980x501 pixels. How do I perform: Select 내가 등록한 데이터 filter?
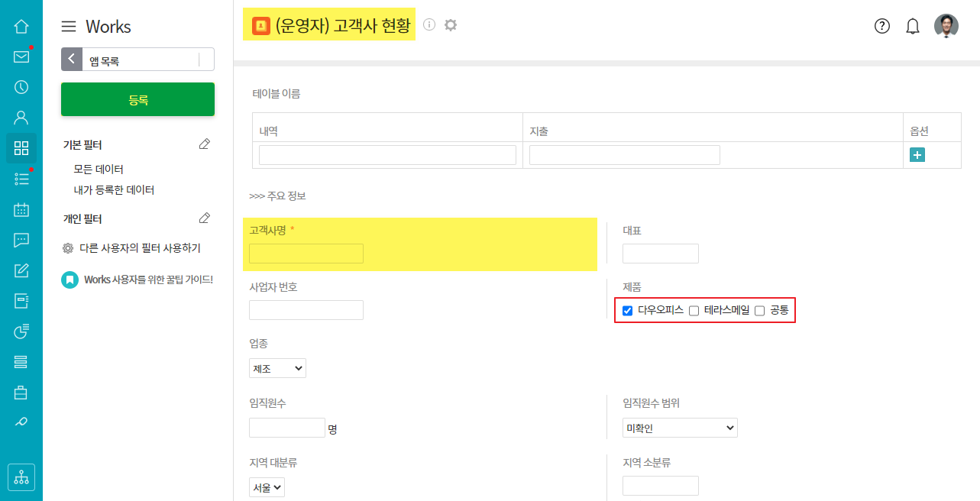point(114,189)
